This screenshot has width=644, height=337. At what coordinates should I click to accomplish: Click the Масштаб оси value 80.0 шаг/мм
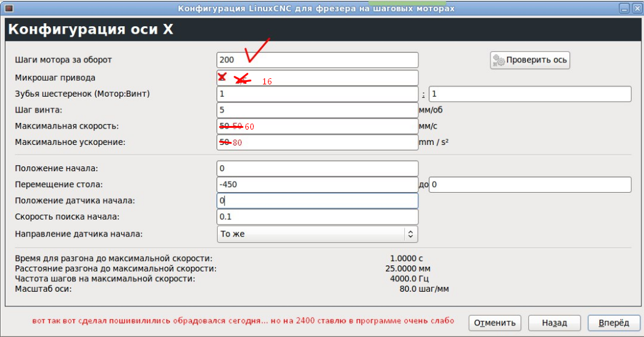424,289
